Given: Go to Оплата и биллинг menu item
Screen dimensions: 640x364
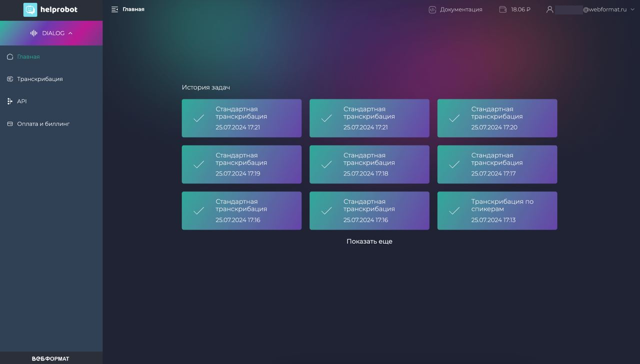Looking at the screenshot, I should coord(43,124).
